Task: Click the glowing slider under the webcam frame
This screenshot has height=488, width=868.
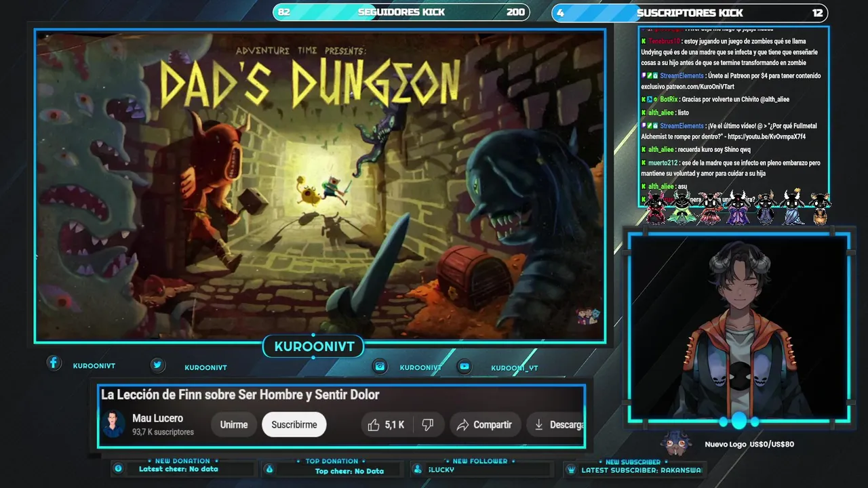Action: click(739, 421)
